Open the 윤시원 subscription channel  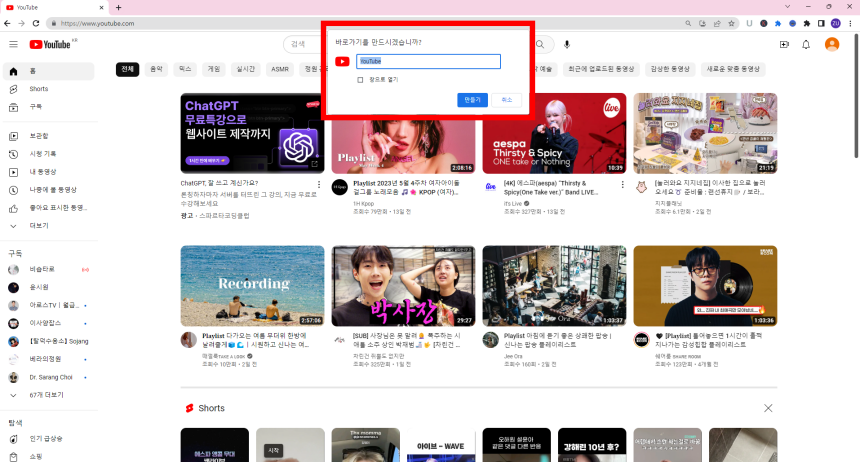point(49,288)
